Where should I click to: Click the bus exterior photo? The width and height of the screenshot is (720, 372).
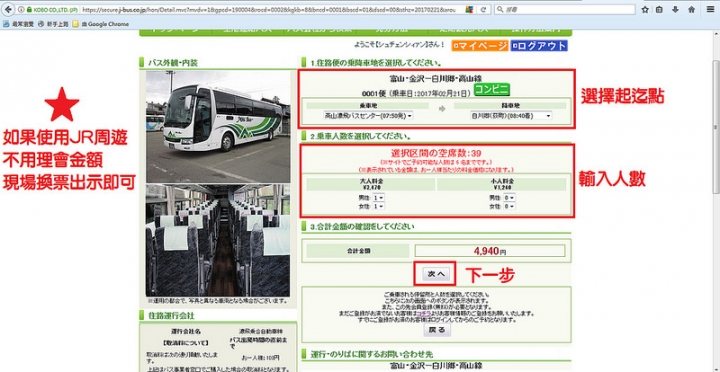pyautogui.click(x=218, y=127)
